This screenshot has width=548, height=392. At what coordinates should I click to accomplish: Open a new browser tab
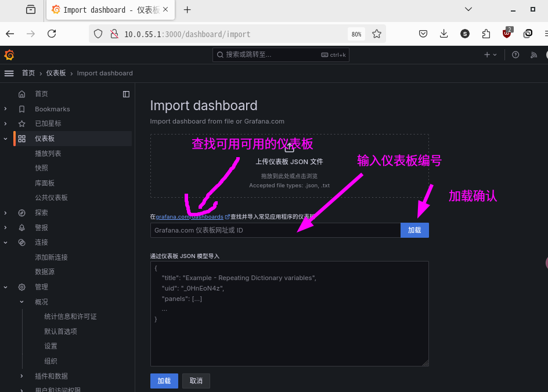[188, 10]
